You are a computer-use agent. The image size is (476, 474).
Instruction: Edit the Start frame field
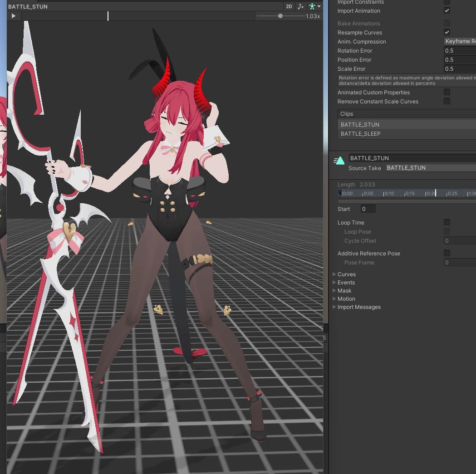coord(368,209)
